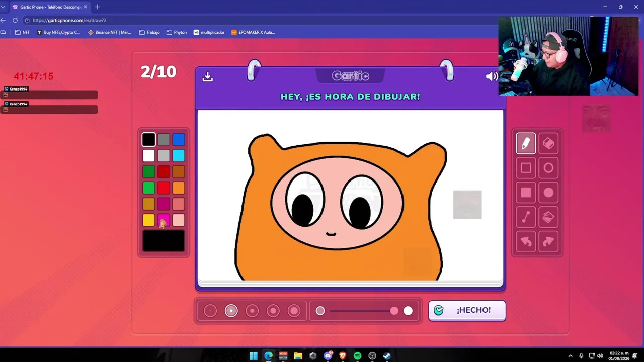Pick the bright red color swatch
644x362 pixels.
[x=164, y=188]
